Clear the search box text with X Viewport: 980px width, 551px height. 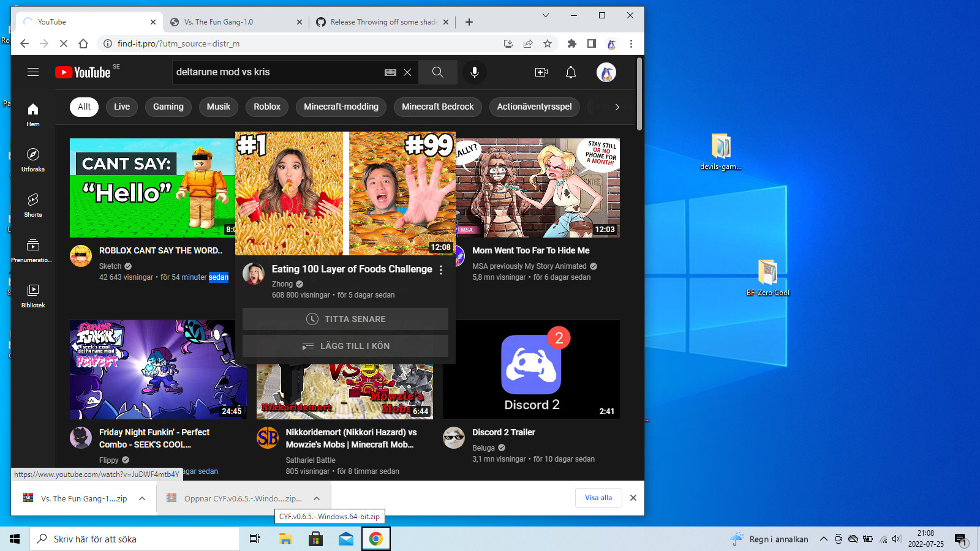(407, 72)
